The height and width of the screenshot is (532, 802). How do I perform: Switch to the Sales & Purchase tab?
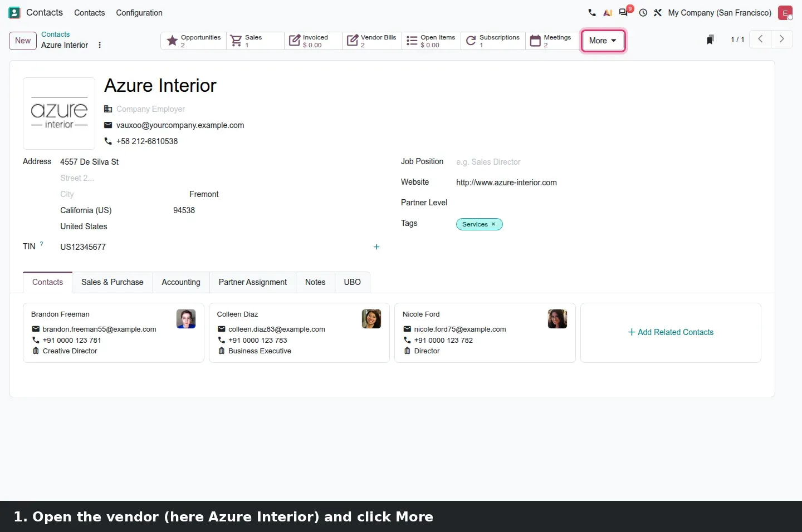113,282
